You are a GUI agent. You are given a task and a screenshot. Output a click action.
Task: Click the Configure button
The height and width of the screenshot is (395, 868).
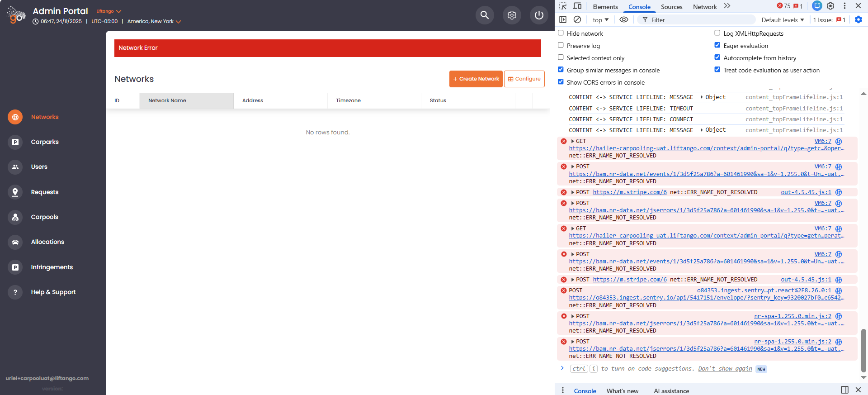[524, 79]
